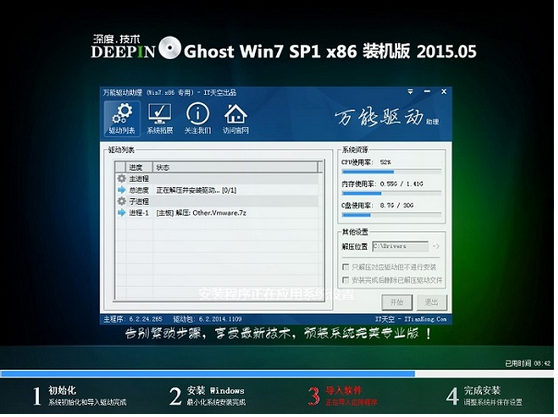Minimize the 万能驱动助理 window
Viewport: 558px width, 417px height.
point(427,92)
